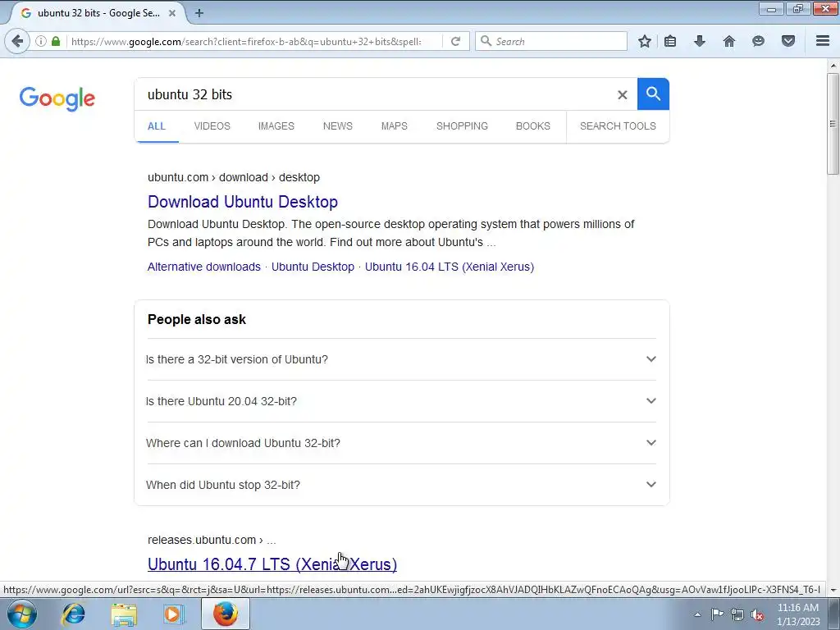Viewport: 840px width, 630px height.
Task: Launch Internet Explorer from taskbar
Action: 73,614
